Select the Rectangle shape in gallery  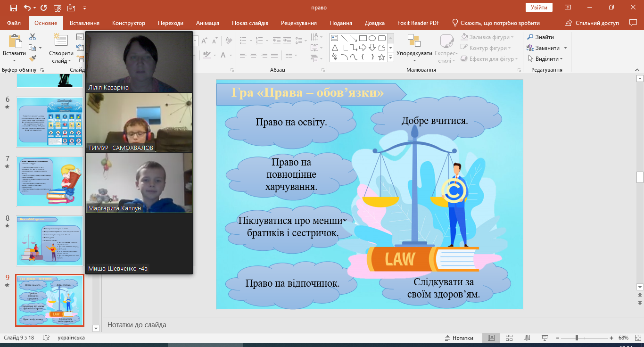point(363,38)
